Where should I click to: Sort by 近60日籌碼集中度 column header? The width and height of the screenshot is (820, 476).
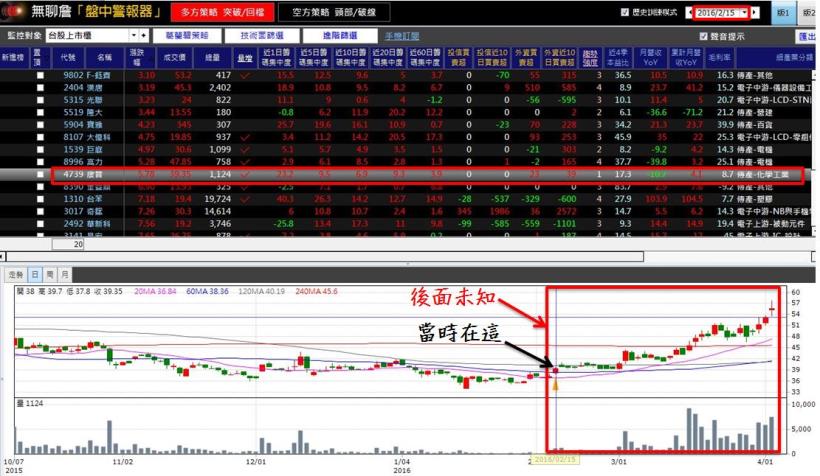click(x=425, y=58)
